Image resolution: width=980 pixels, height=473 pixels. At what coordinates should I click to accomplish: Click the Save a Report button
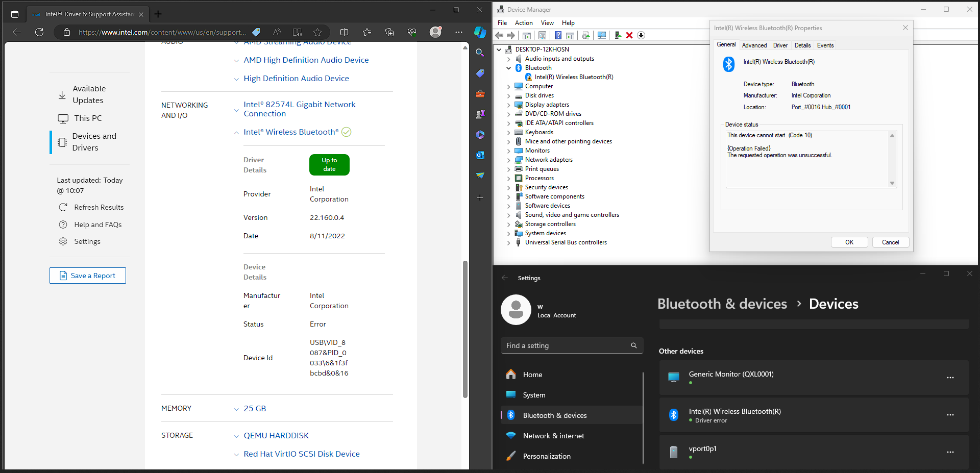point(88,276)
